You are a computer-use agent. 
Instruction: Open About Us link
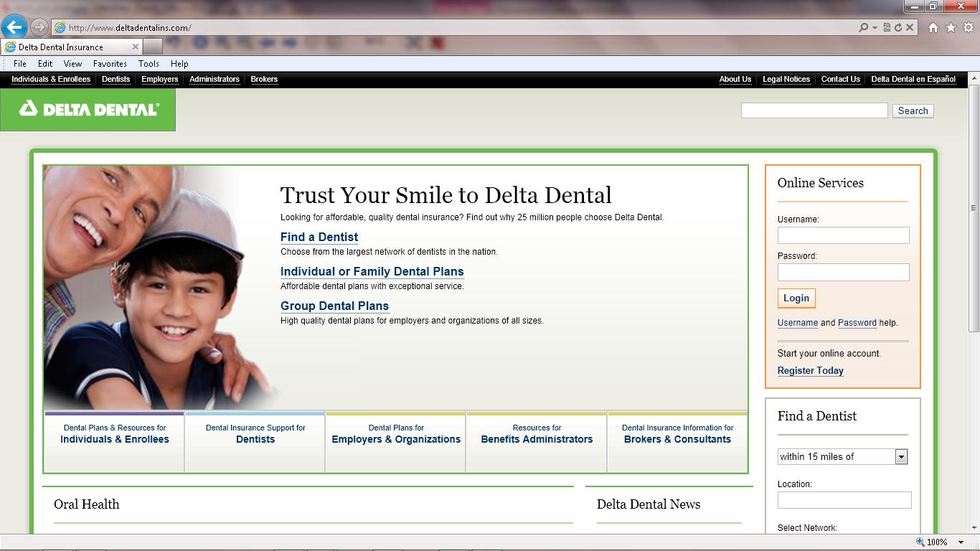pyautogui.click(x=735, y=79)
